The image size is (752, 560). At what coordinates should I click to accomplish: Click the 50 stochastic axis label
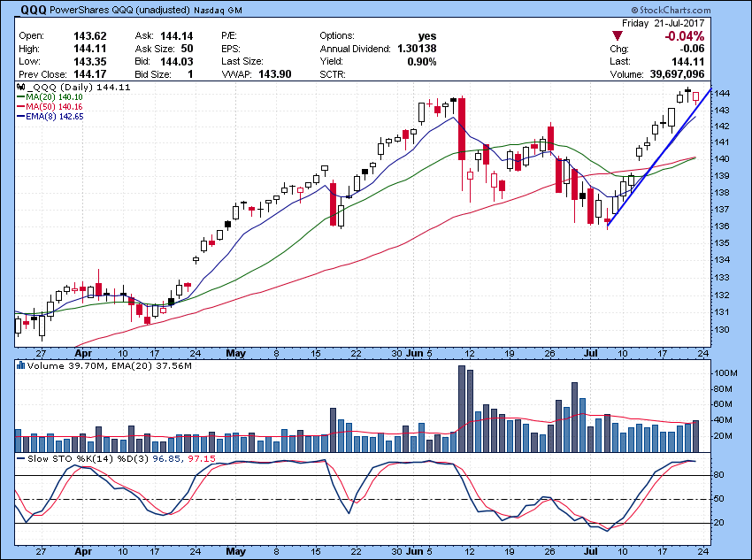719,499
